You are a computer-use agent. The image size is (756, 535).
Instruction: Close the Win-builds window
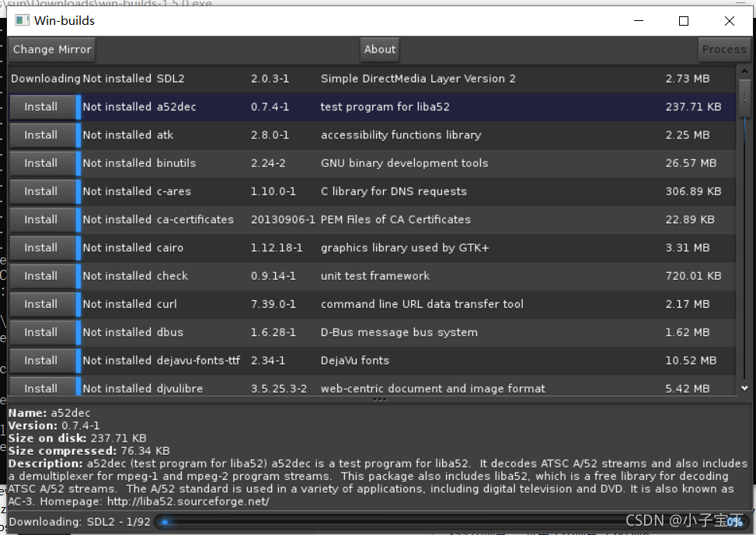click(730, 21)
